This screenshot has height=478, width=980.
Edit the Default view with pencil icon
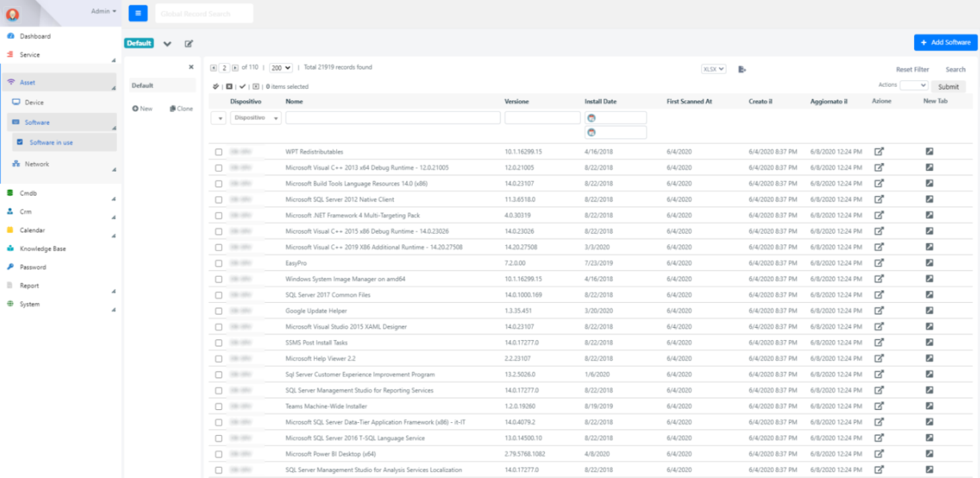point(189,44)
